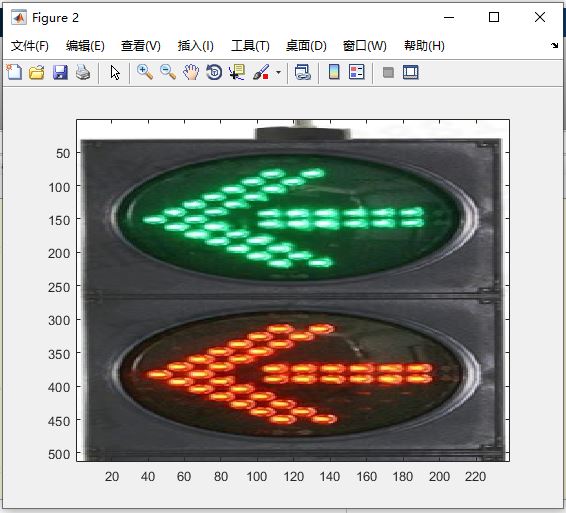Image resolution: width=566 pixels, height=513 pixels.
Task: Expand the brush color dropdown arrow
Action: click(x=278, y=73)
